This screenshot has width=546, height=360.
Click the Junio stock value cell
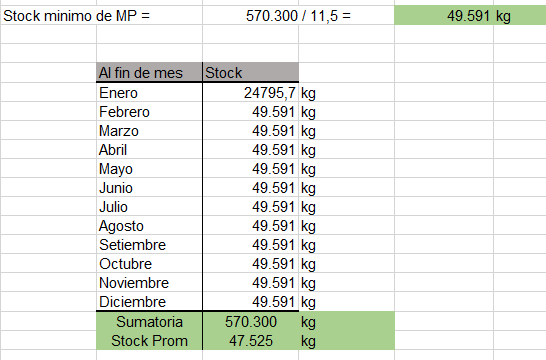click(250, 188)
